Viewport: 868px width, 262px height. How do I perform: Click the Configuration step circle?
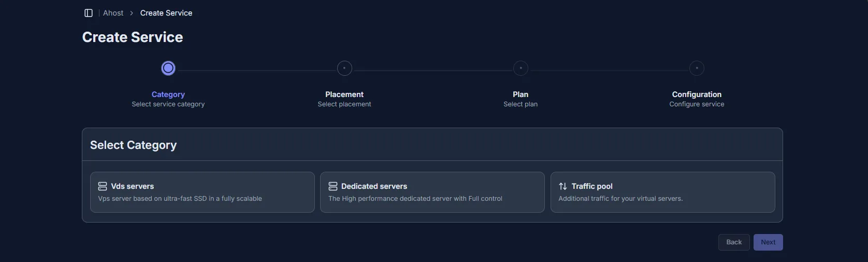tap(697, 68)
